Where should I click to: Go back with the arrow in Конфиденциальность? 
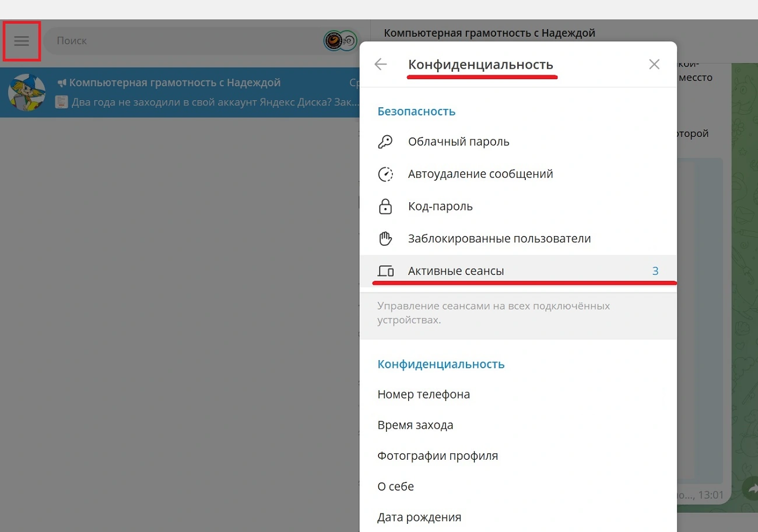(381, 64)
